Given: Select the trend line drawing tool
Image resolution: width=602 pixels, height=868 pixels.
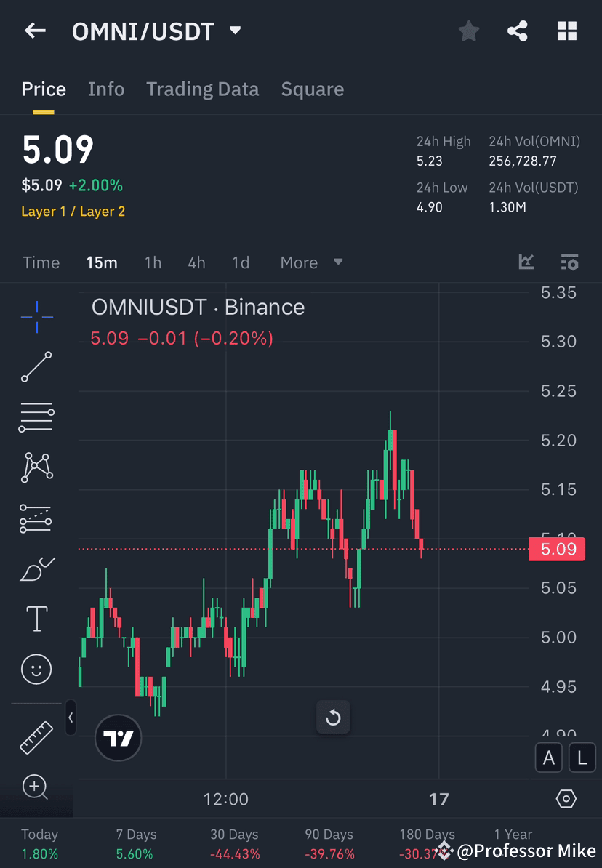Looking at the screenshot, I should pyautogui.click(x=36, y=366).
